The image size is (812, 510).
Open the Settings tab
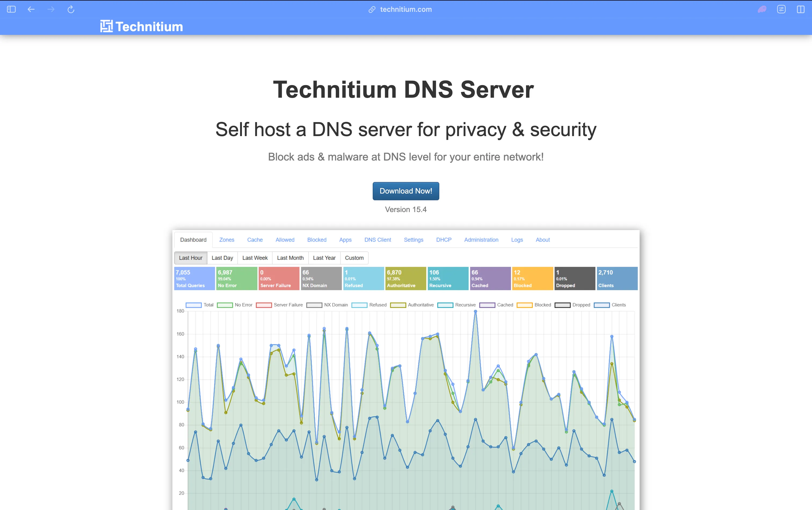[x=414, y=240]
